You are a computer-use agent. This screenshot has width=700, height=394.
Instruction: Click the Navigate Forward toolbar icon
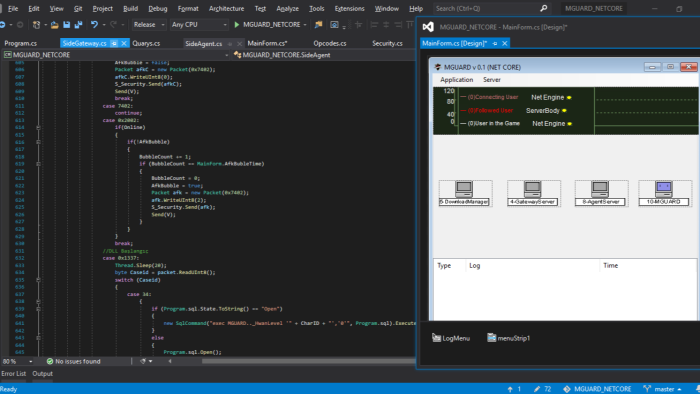click(20, 25)
